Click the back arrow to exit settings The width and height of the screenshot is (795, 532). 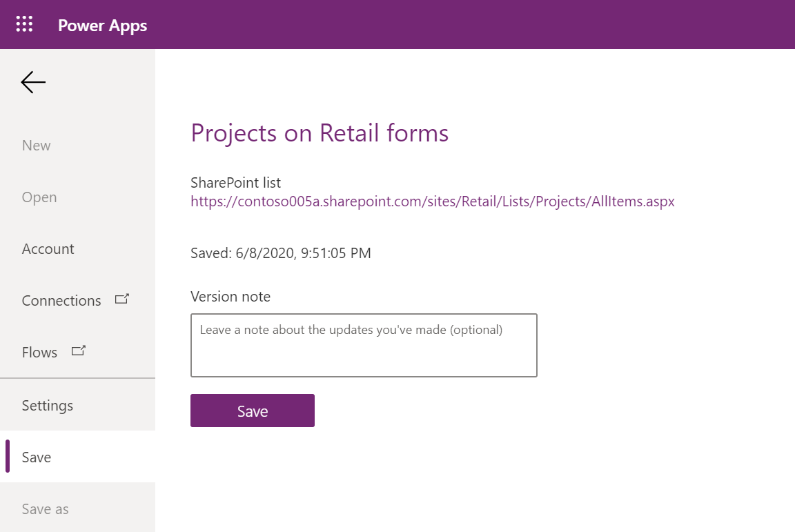32,81
